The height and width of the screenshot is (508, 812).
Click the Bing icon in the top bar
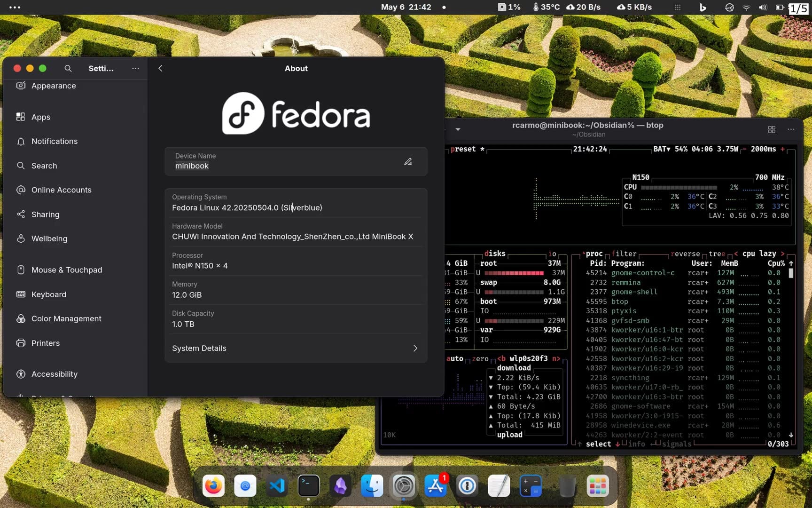(x=703, y=7)
